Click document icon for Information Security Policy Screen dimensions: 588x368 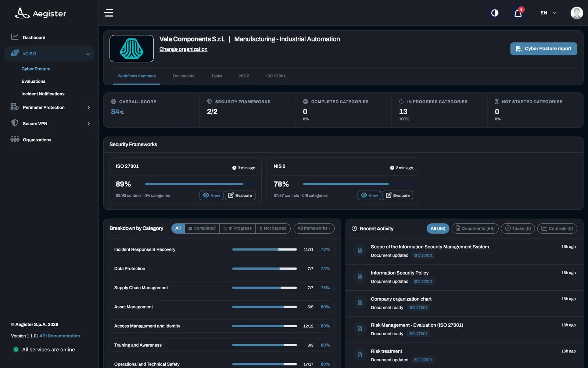pyautogui.click(x=360, y=277)
